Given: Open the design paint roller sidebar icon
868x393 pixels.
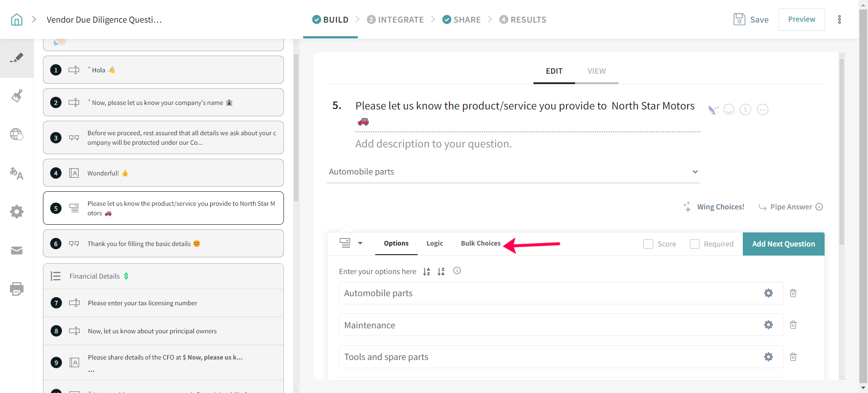Looking at the screenshot, I should (x=17, y=96).
